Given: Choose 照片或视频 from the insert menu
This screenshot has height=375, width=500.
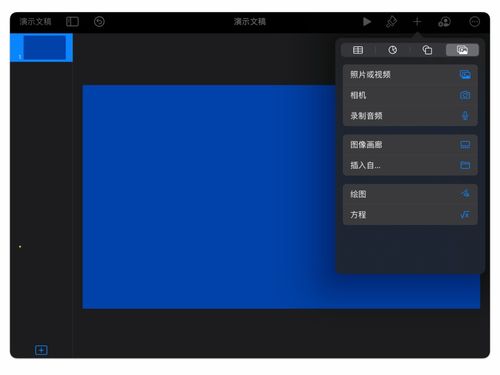Looking at the screenshot, I should tap(410, 75).
